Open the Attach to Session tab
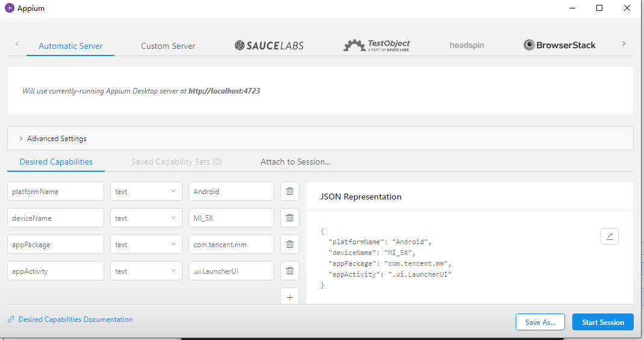Screen dimensions: 644x340 pos(295,162)
